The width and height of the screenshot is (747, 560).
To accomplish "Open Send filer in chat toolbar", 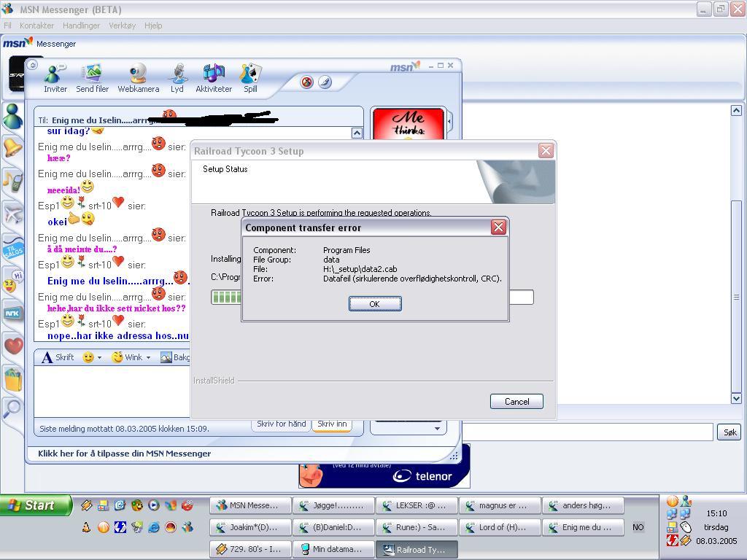I will [92, 79].
